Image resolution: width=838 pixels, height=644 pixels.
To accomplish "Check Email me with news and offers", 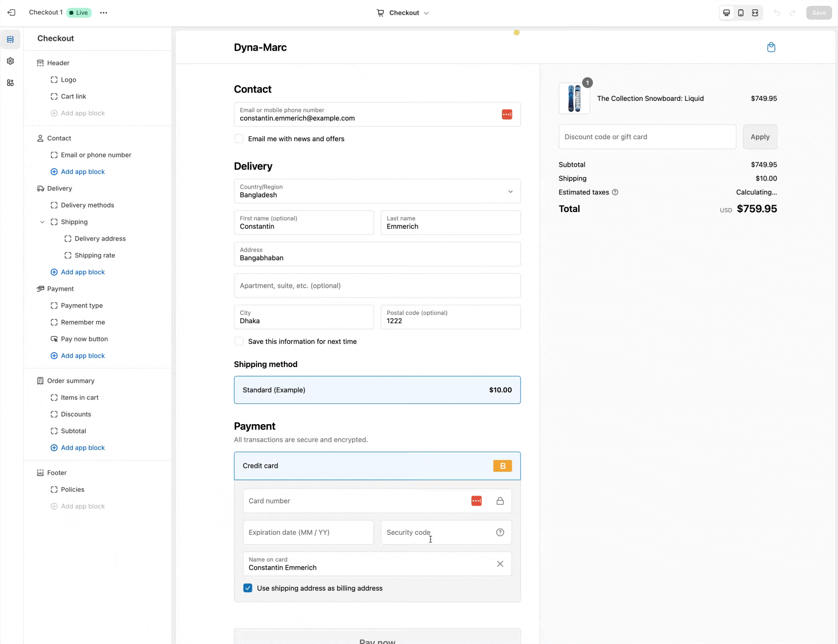I will pos(239,139).
